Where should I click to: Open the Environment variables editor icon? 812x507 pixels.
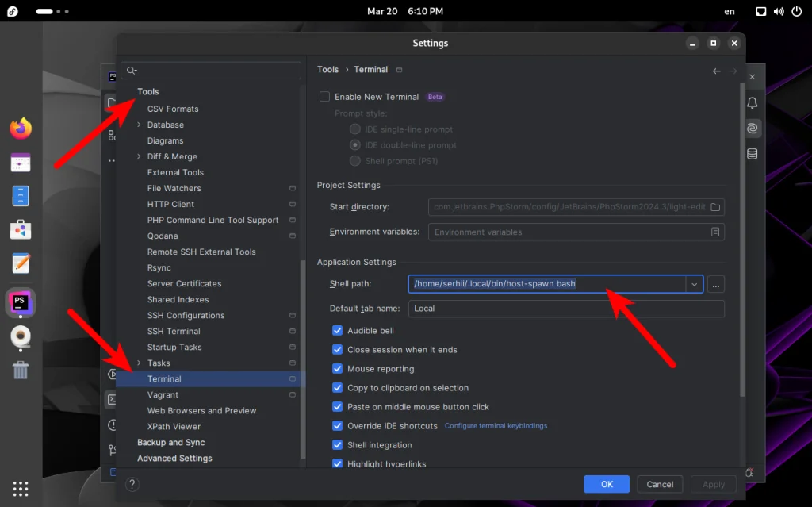coord(714,232)
